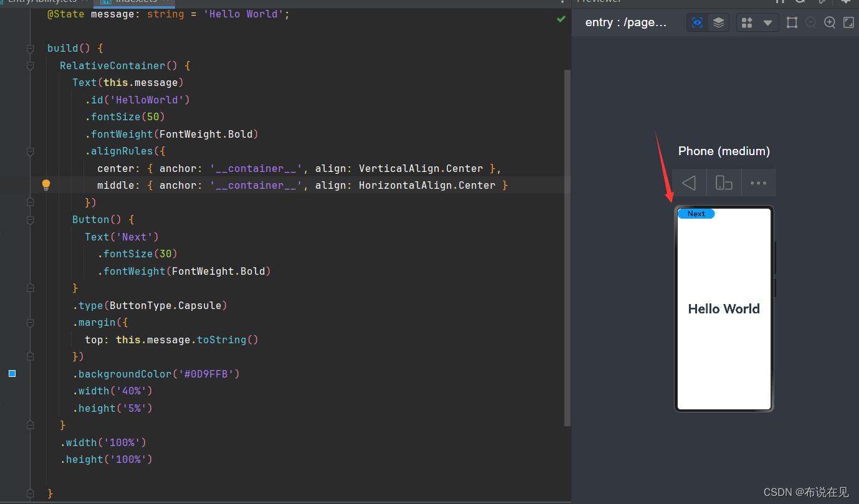This screenshot has width=859, height=504.
Task: Click fold marker ending the Button block
Action: [x=30, y=288]
